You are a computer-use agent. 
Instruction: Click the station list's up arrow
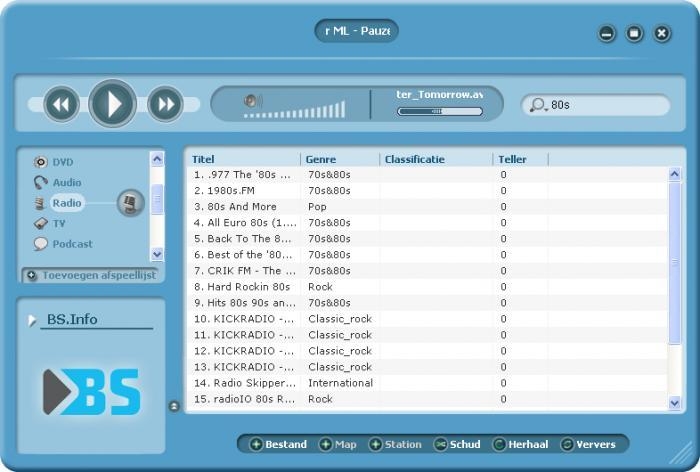point(675,174)
